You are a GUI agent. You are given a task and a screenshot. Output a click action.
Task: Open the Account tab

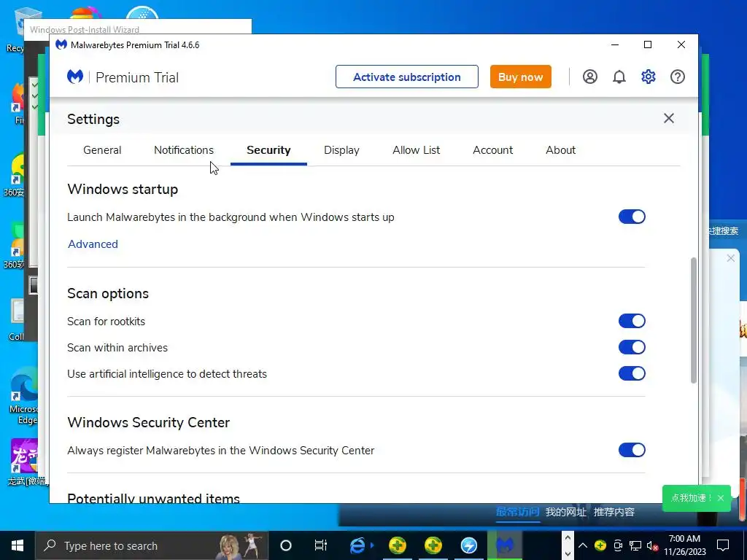tap(492, 150)
